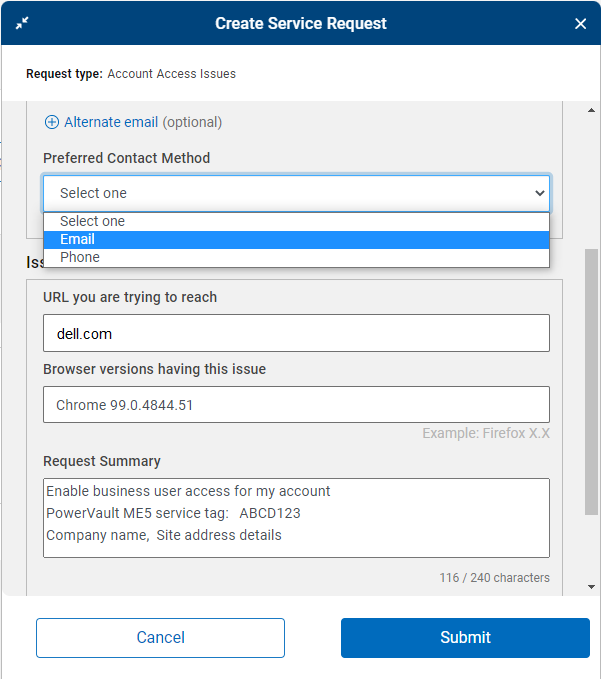Click the 'Example: Firefox X.X' hint text
Image resolution: width=601 pixels, height=679 pixels.
486,433
